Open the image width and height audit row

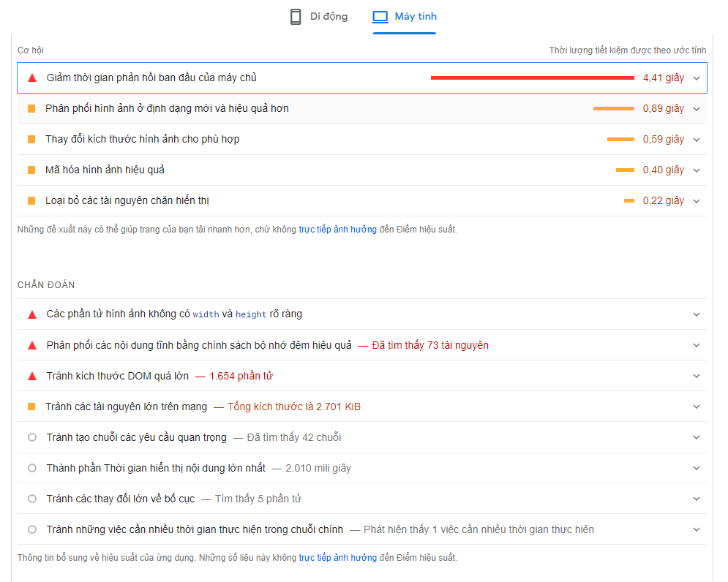pos(174,314)
